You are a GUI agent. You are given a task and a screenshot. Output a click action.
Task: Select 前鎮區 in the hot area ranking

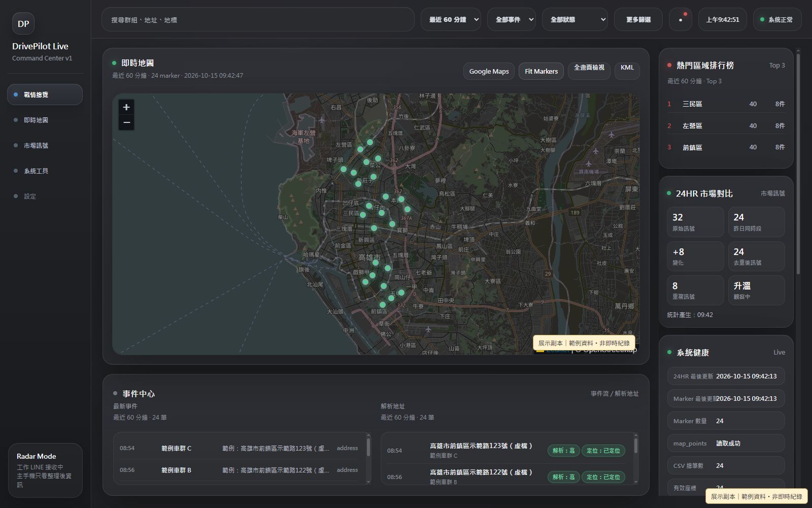coord(726,147)
